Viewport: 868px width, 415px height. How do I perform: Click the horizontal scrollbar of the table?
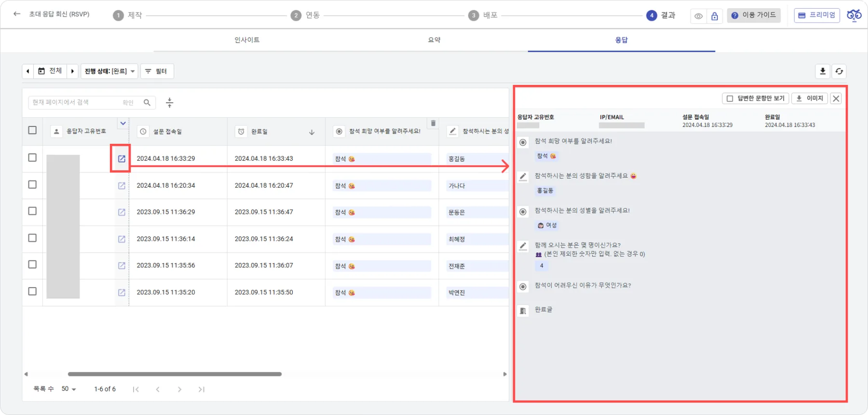tap(175, 374)
